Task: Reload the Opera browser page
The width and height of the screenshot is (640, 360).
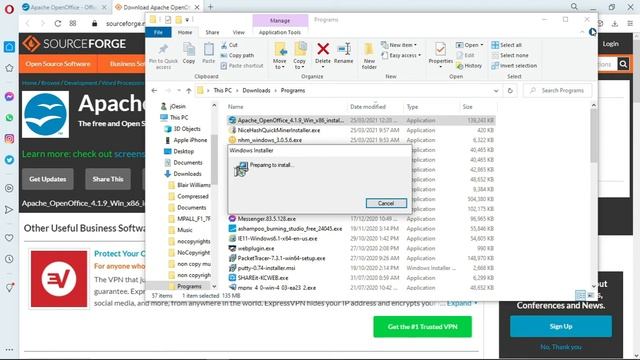Action: tap(58, 23)
